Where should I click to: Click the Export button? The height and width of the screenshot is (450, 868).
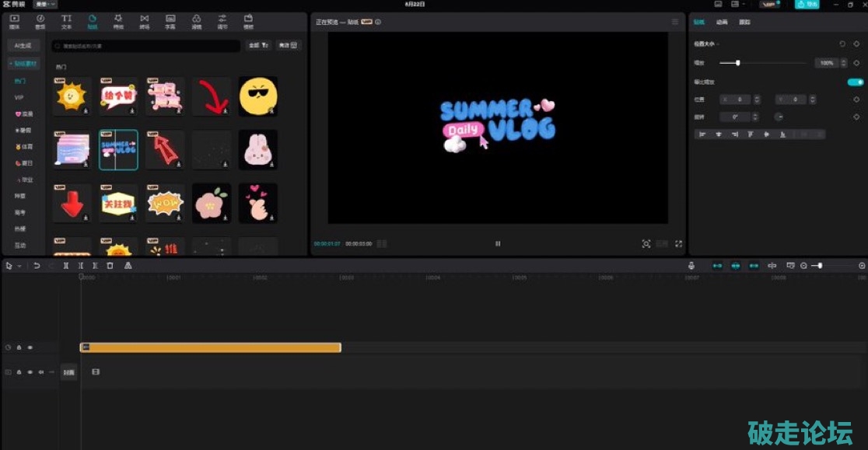point(807,5)
